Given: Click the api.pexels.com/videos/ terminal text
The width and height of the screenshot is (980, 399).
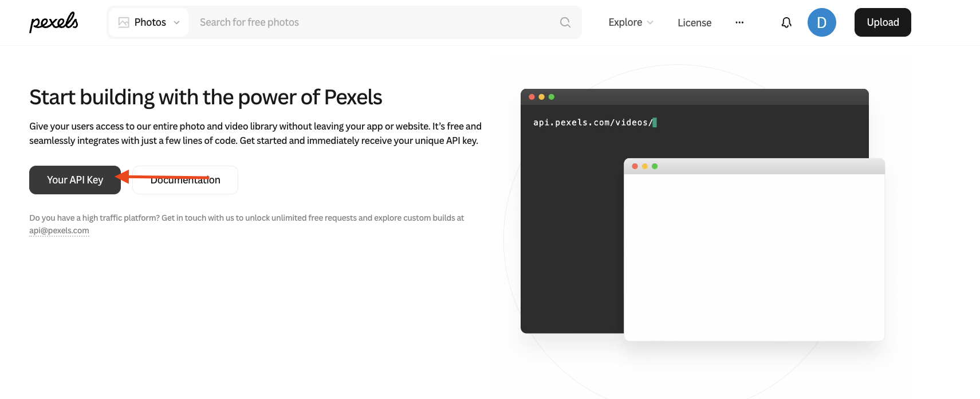Looking at the screenshot, I should click(x=593, y=122).
